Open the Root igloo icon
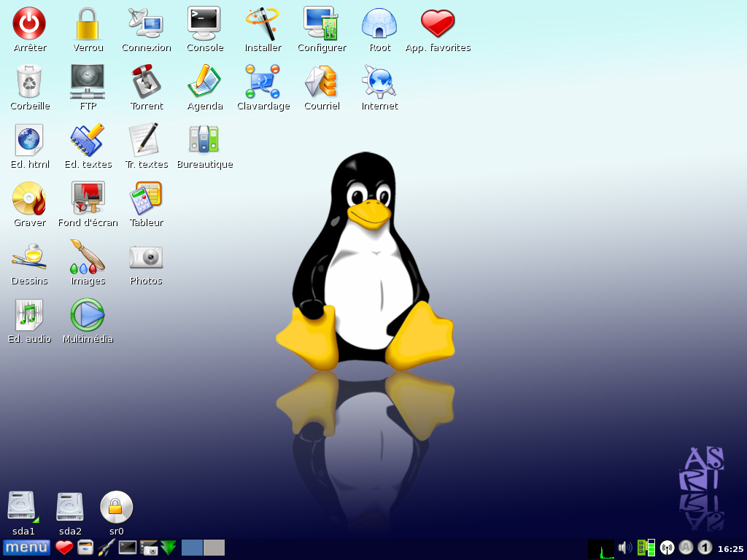The width and height of the screenshot is (747, 560). [x=379, y=23]
